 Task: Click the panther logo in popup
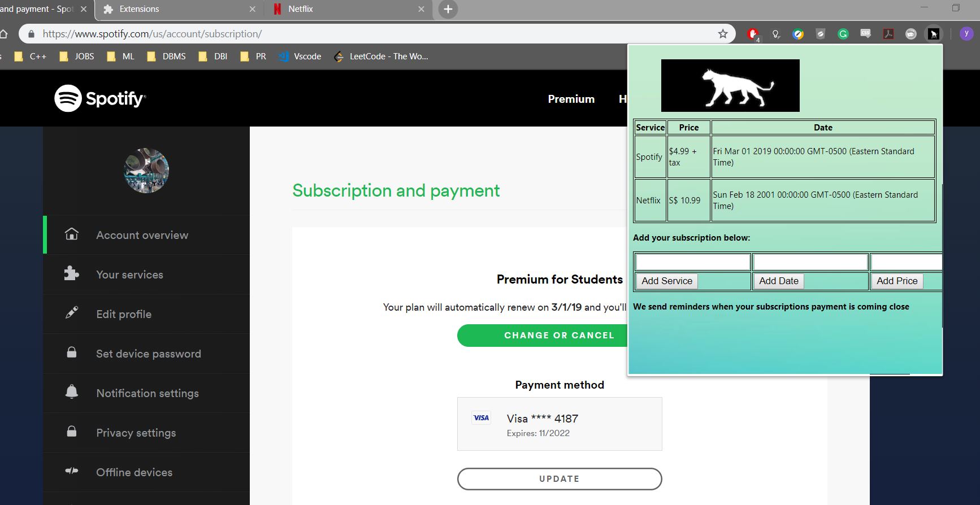[730, 85]
